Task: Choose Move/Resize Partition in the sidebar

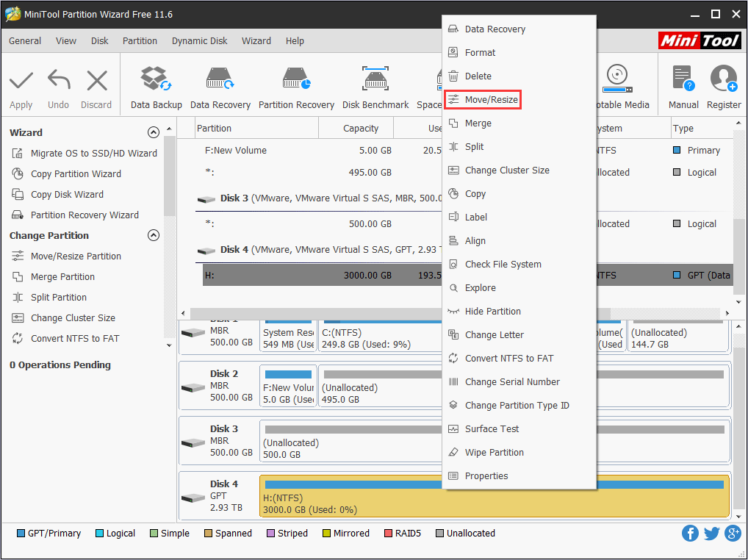Action: [66, 256]
